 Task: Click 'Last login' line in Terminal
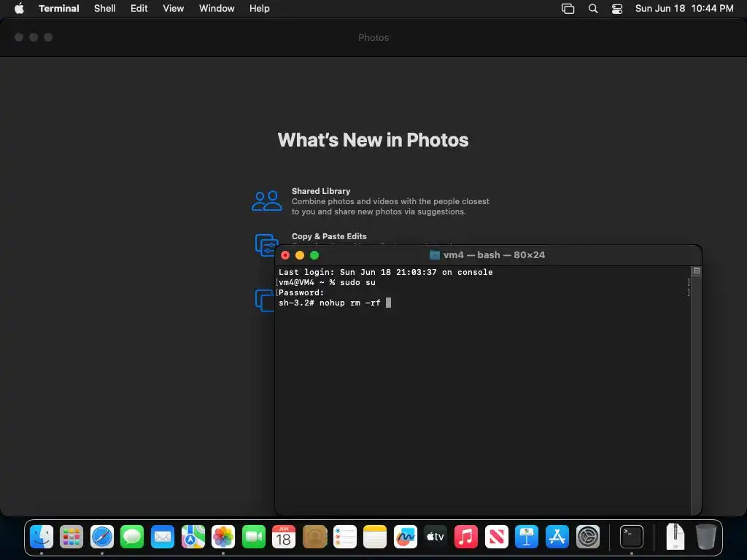click(385, 272)
